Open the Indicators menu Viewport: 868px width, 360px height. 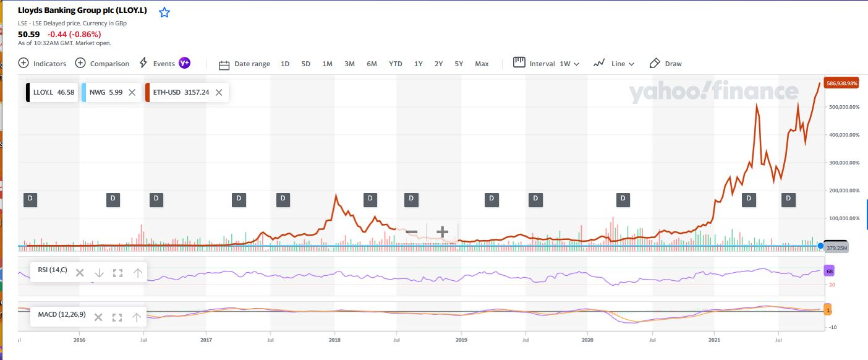42,63
